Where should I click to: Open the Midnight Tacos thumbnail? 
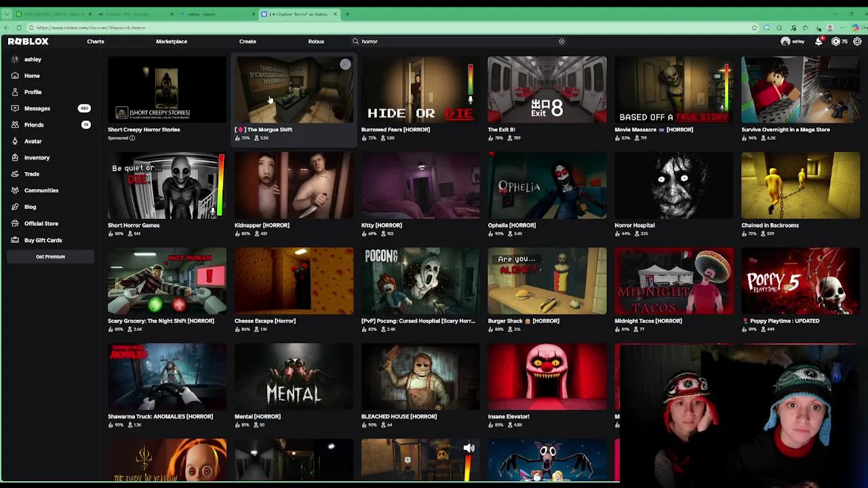click(674, 281)
